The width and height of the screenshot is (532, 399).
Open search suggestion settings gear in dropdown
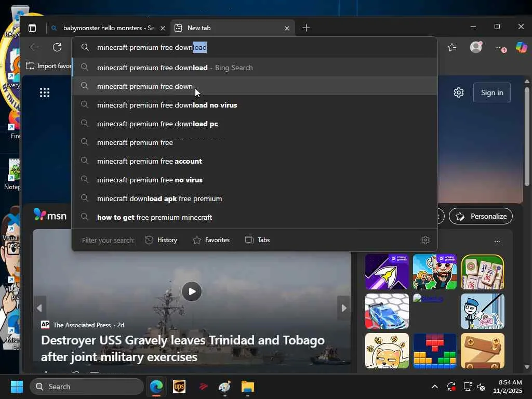(425, 240)
